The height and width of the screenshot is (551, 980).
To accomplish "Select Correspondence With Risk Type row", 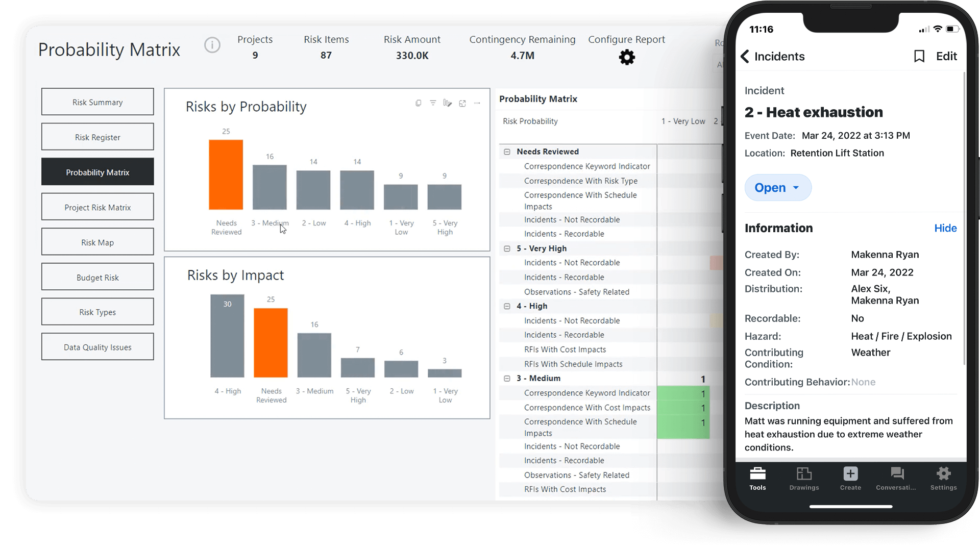I will (580, 181).
